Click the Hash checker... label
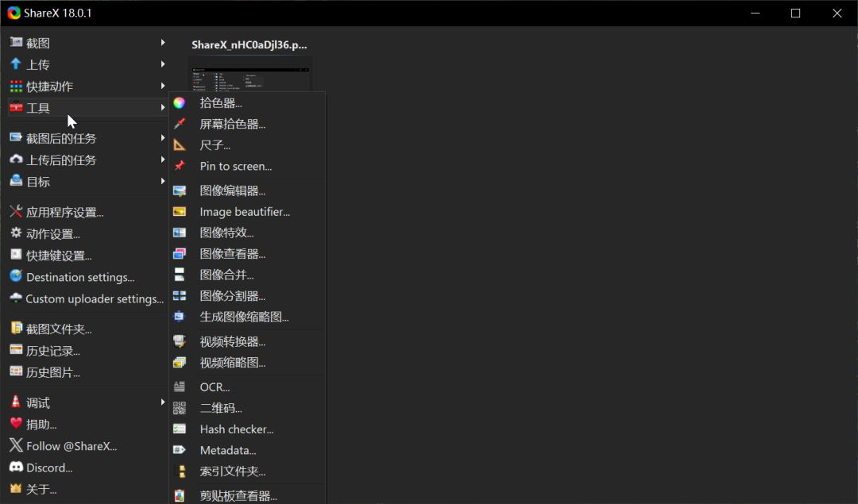 pos(237,429)
